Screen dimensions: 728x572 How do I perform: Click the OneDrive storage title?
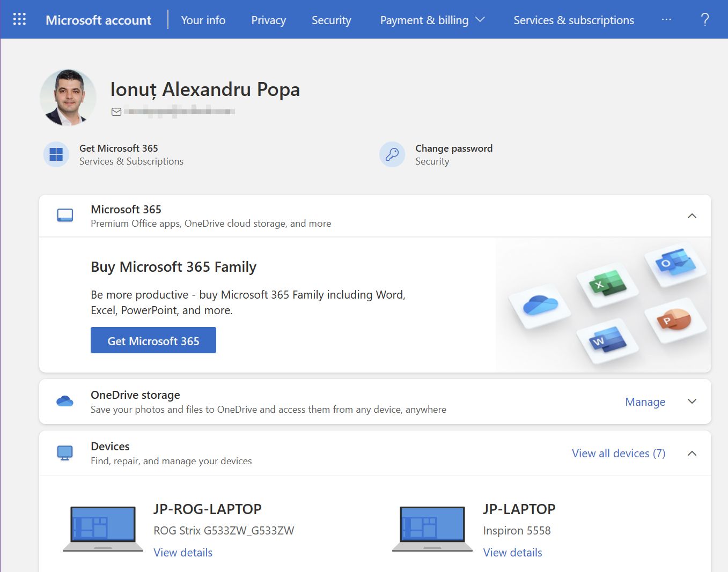click(x=135, y=395)
